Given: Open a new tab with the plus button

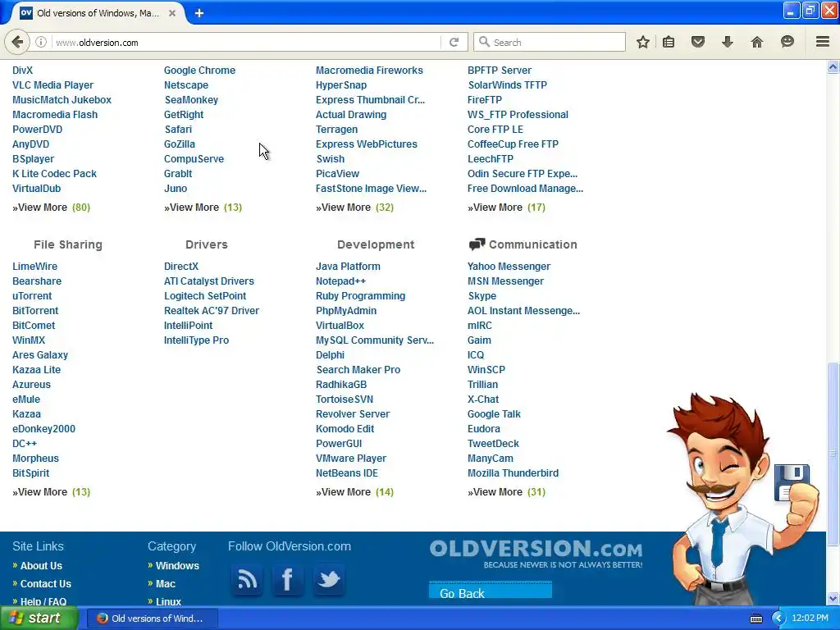Looking at the screenshot, I should coord(199,13).
